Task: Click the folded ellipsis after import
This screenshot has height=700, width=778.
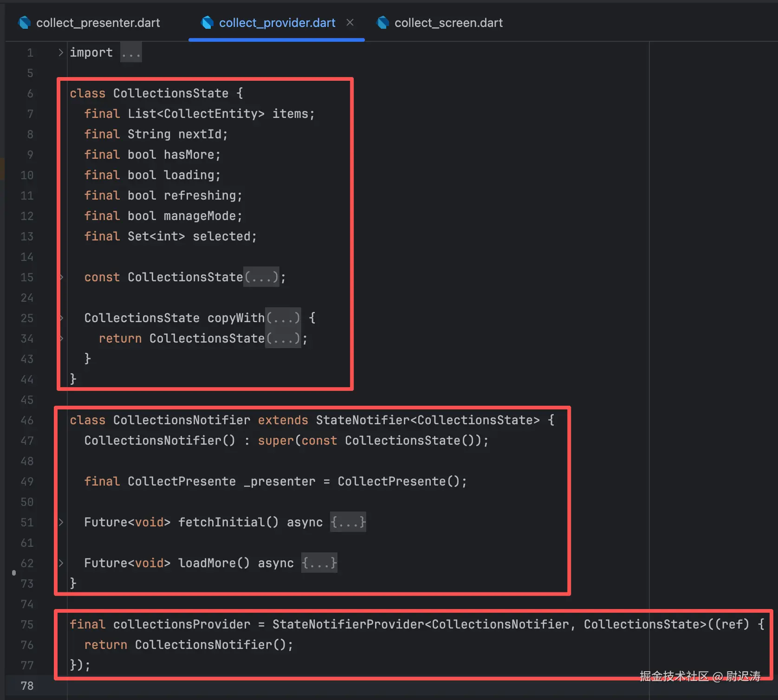Action: pos(131,52)
